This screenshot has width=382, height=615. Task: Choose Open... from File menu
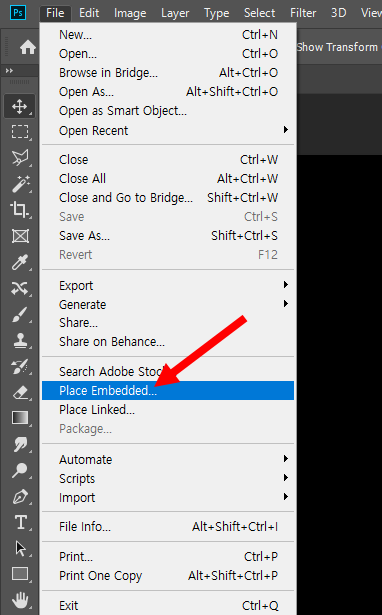click(x=168, y=54)
